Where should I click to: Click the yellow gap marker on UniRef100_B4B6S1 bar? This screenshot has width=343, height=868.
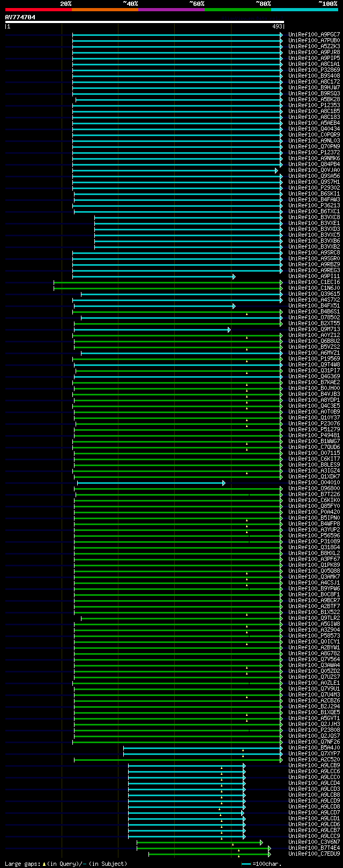[247, 314]
